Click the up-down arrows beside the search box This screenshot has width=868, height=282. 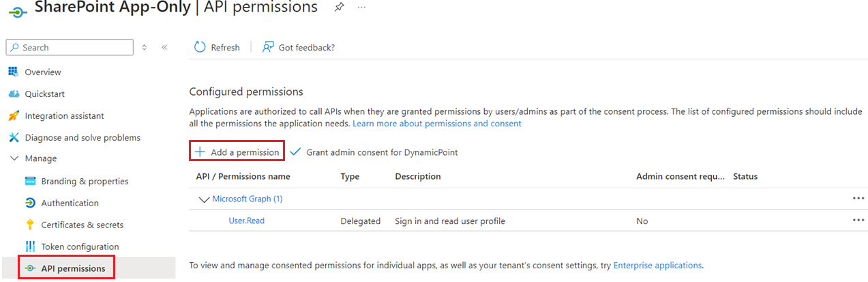144,48
